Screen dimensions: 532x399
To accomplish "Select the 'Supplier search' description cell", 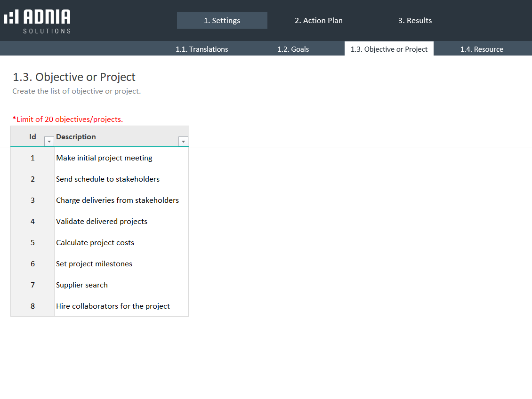I will pyautogui.click(x=82, y=285).
